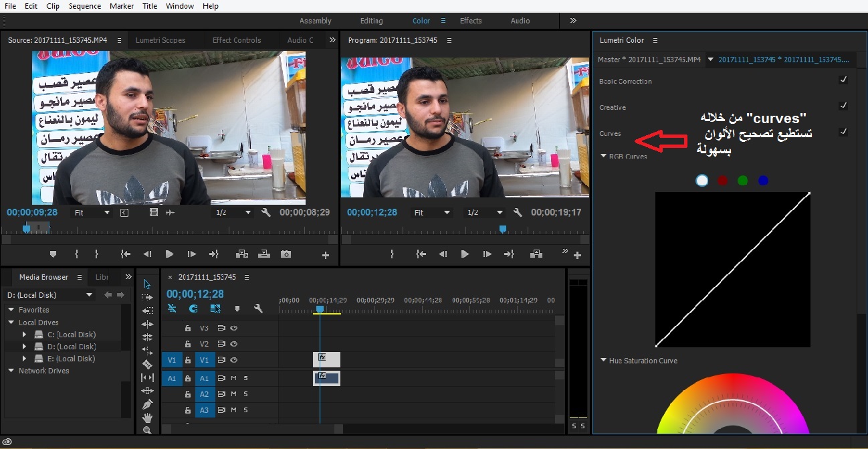Show more workspaces overflow chevrons

[x=573, y=21]
